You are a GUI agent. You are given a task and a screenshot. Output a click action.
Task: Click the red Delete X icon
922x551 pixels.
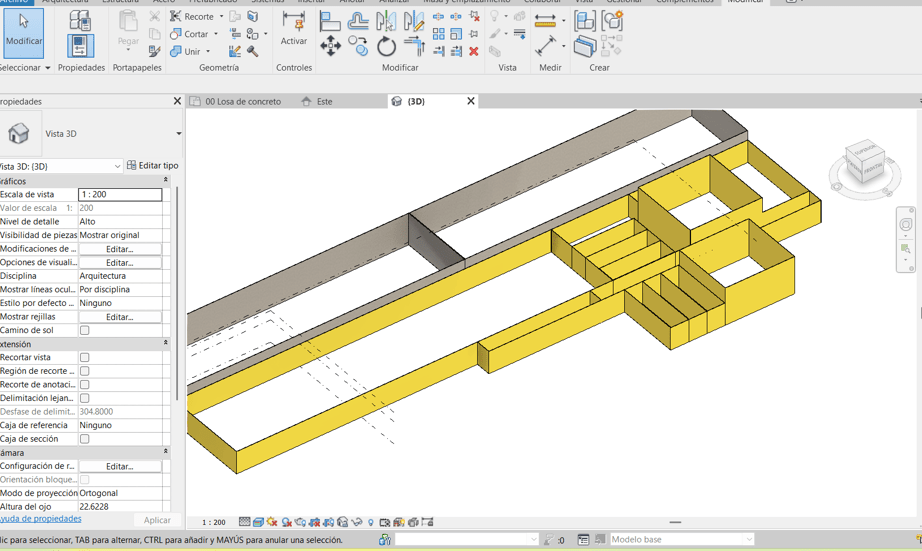pyautogui.click(x=474, y=51)
